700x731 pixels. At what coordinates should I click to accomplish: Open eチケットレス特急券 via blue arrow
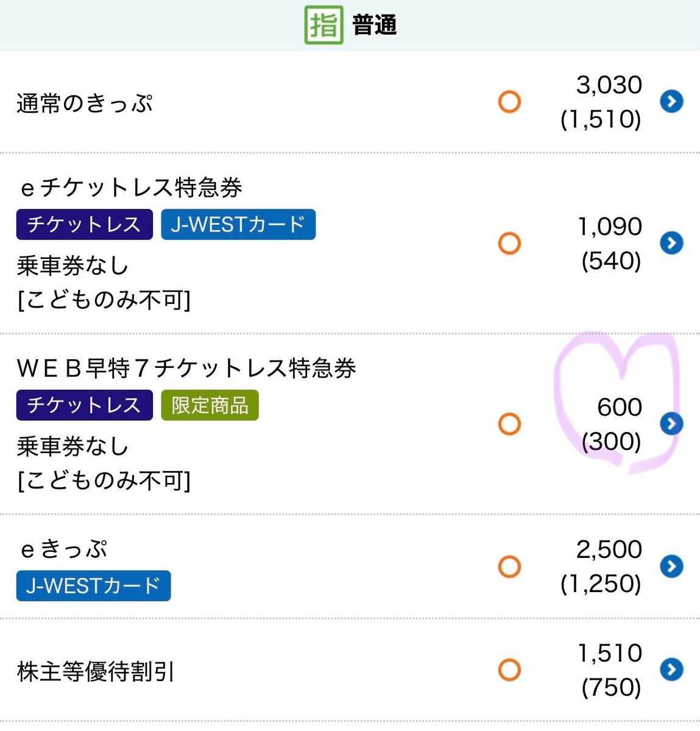click(671, 243)
